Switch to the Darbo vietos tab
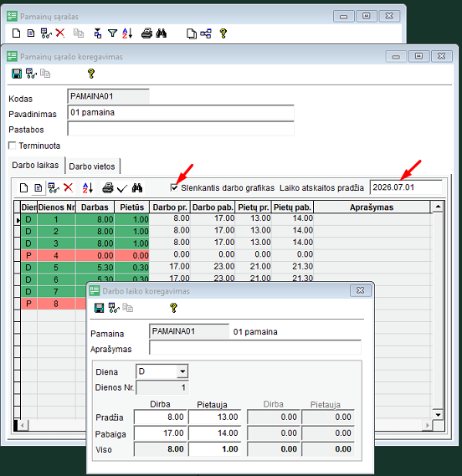This screenshot has width=462, height=476. pos(92,166)
